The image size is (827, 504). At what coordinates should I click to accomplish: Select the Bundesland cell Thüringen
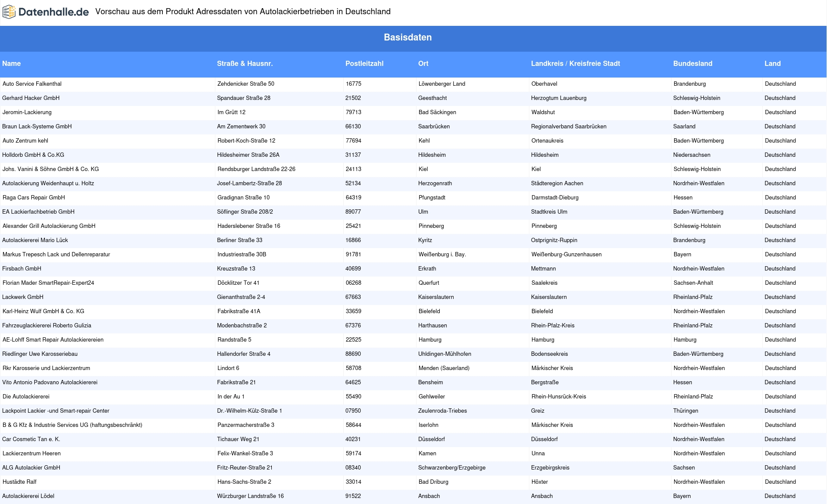pos(686,411)
